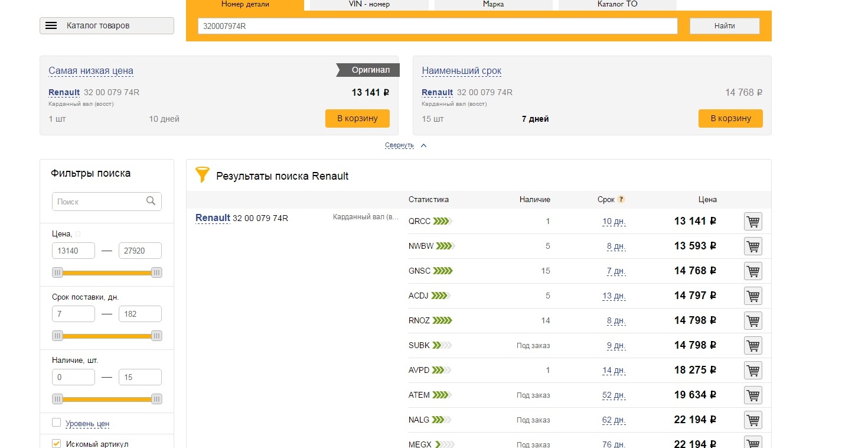Toggle the Уровень цен checkbox

pyautogui.click(x=57, y=423)
